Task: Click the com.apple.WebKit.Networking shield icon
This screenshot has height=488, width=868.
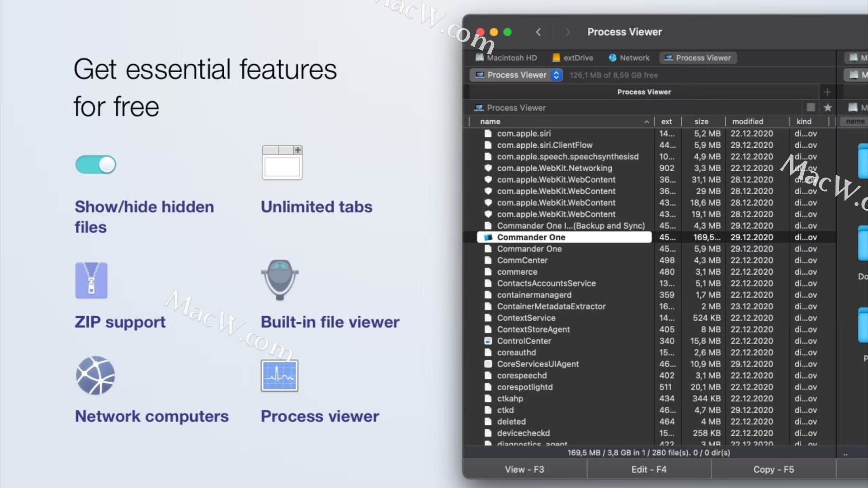Action: click(488, 168)
